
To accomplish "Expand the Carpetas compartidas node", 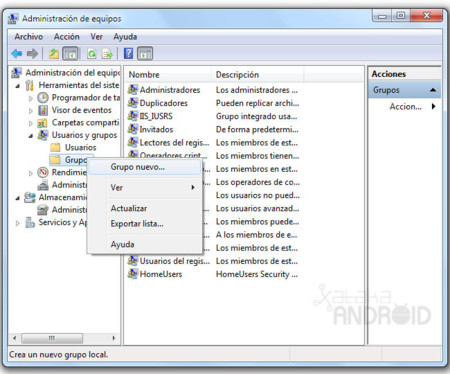I will click(x=31, y=123).
